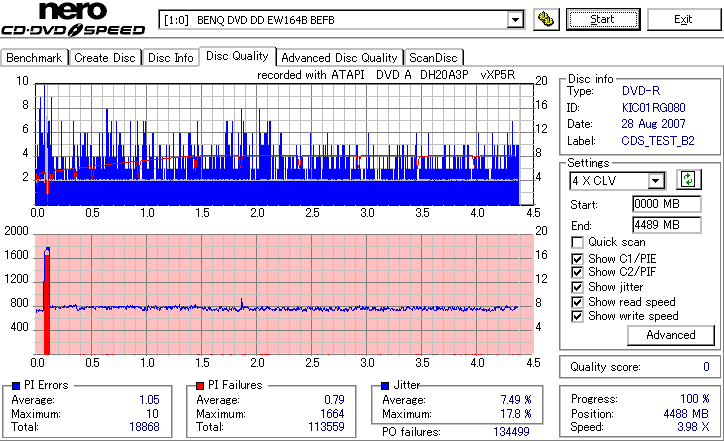Click the PO failures value 134499
Image resolution: width=724 pixels, height=441 pixels.
(511, 432)
